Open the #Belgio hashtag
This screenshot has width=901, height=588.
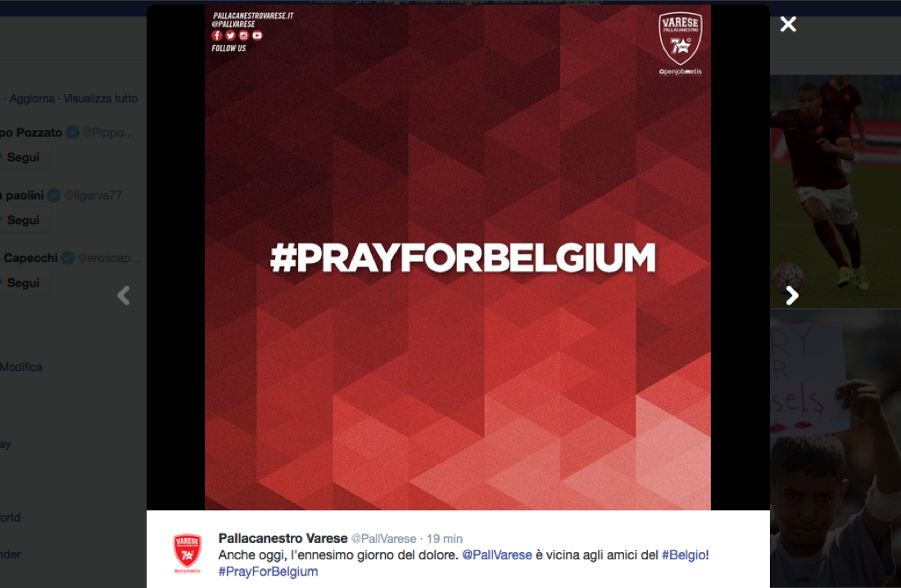coord(683,555)
